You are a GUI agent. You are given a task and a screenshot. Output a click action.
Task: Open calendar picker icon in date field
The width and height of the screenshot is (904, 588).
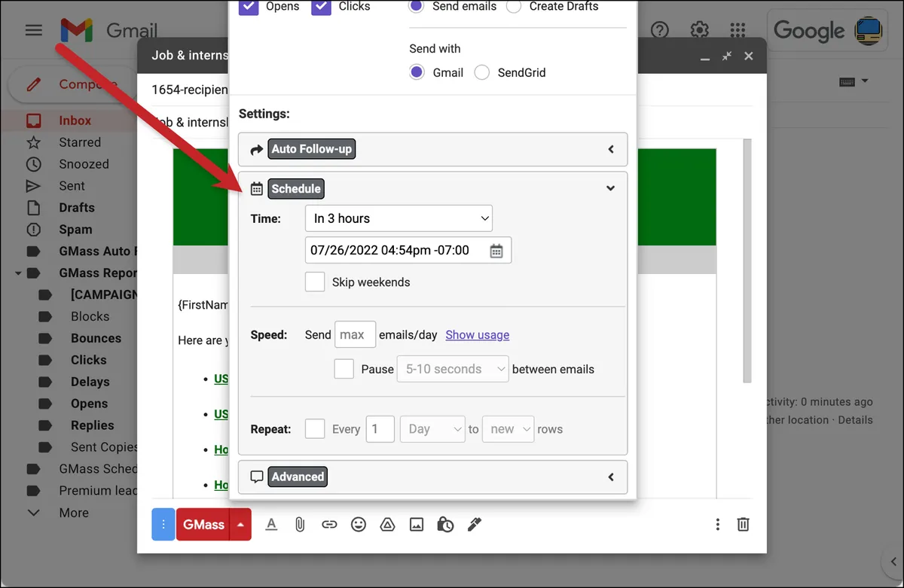point(496,251)
